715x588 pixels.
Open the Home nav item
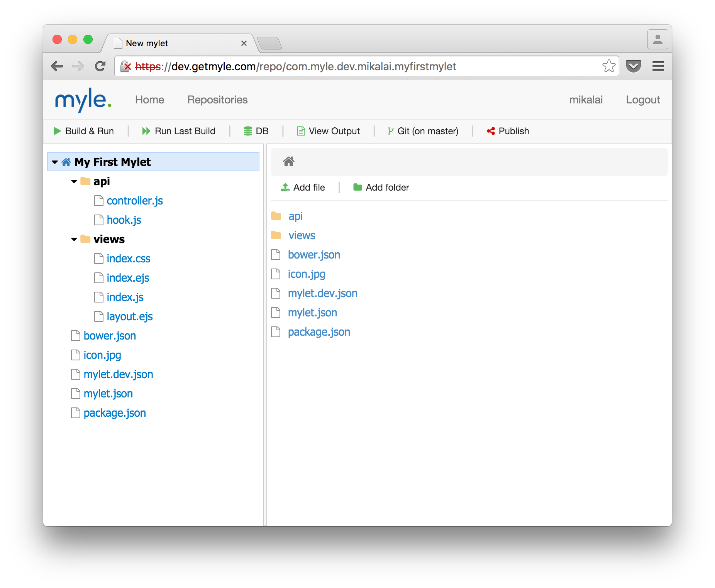point(149,100)
